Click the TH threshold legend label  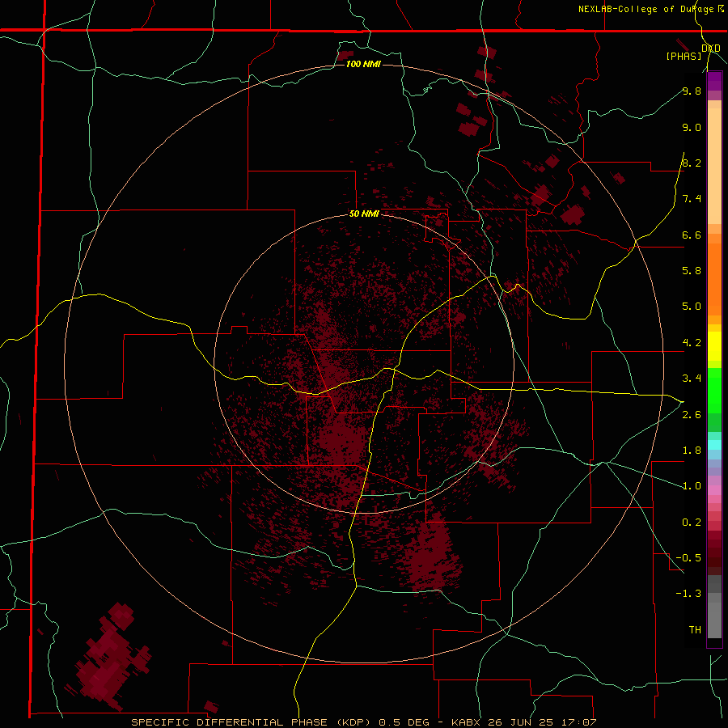pos(695,629)
